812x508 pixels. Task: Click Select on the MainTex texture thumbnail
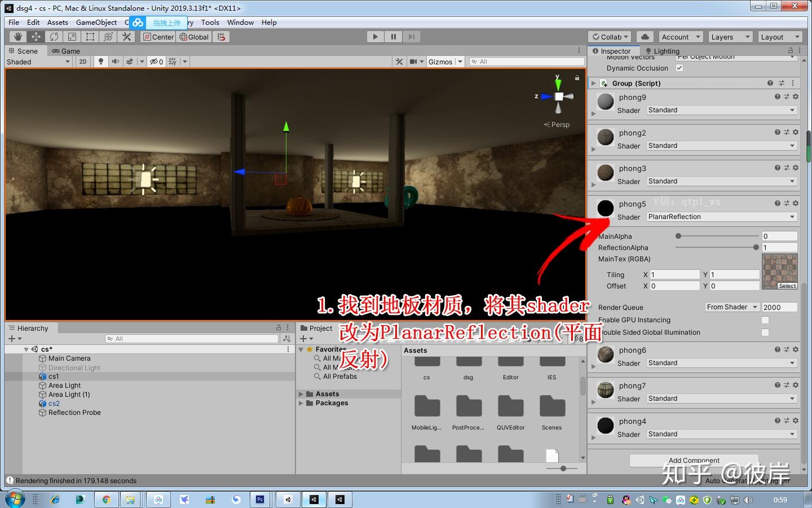click(787, 286)
